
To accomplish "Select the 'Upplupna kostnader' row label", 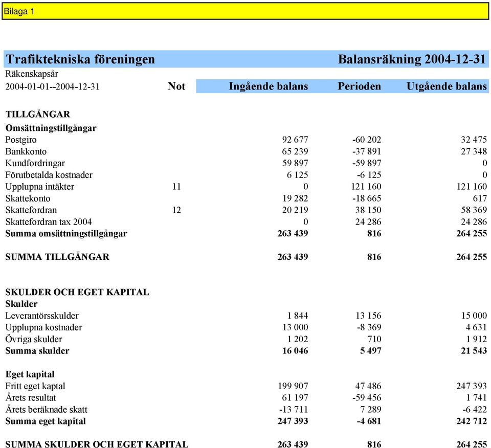I will click(x=43, y=328).
